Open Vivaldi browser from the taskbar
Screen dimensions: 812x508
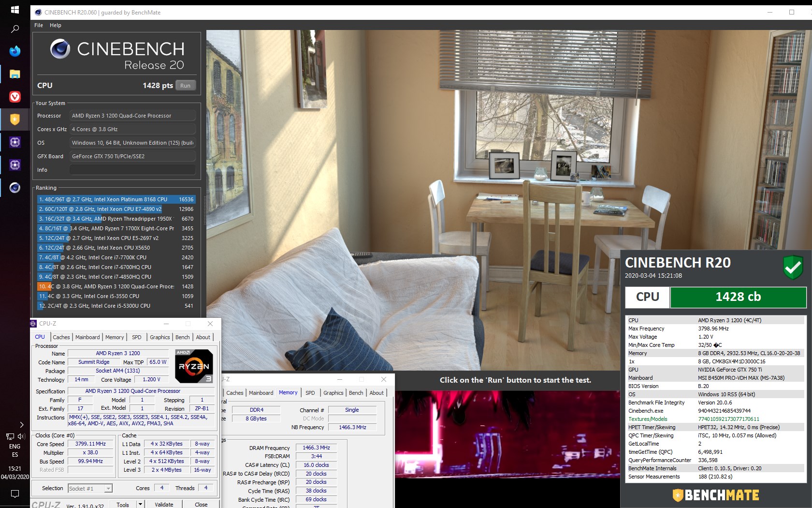point(15,97)
